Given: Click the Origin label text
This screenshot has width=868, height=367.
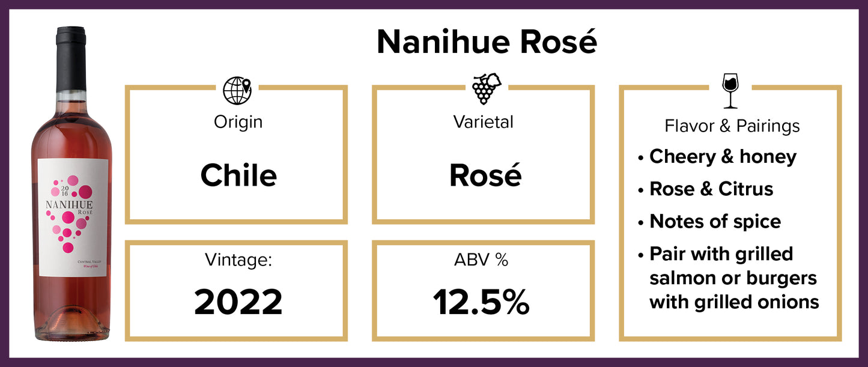Looking at the screenshot, I should pyautogui.click(x=238, y=122).
